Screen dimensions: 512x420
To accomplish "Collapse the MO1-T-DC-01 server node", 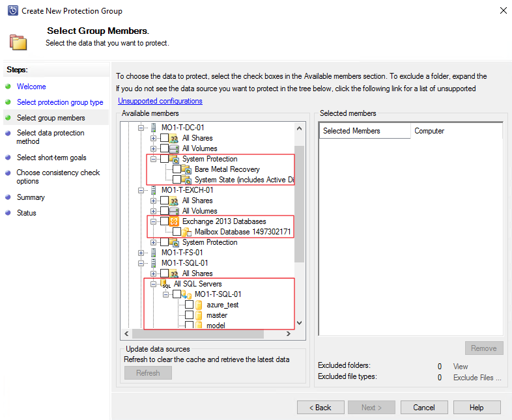I will pos(141,128).
